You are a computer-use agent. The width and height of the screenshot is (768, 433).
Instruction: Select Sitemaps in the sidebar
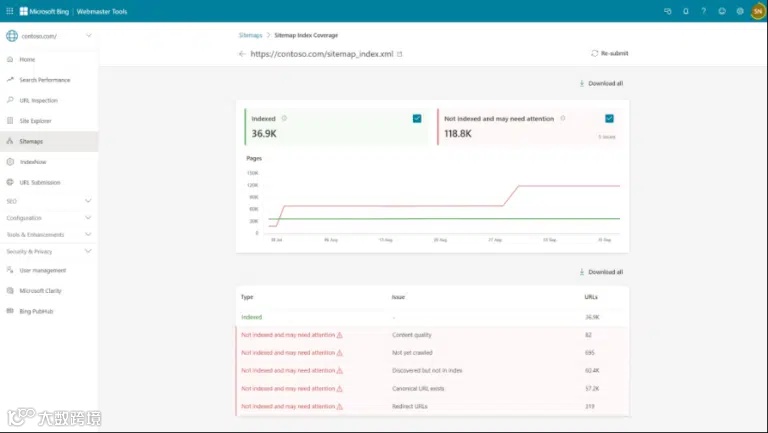(49, 142)
